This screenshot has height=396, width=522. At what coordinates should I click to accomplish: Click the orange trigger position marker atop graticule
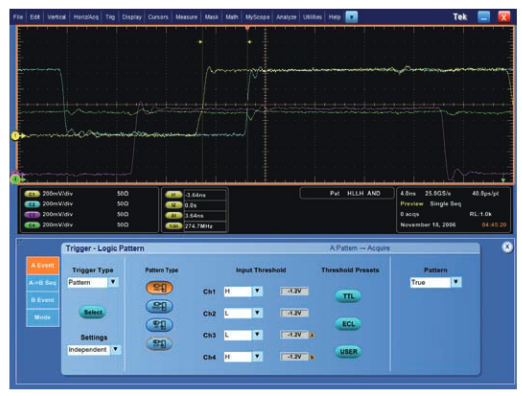point(247,28)
